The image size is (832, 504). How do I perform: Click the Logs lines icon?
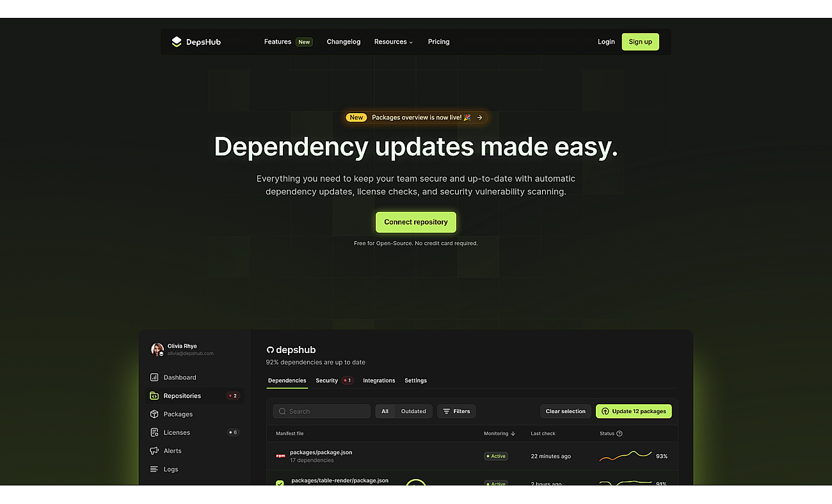154,469
